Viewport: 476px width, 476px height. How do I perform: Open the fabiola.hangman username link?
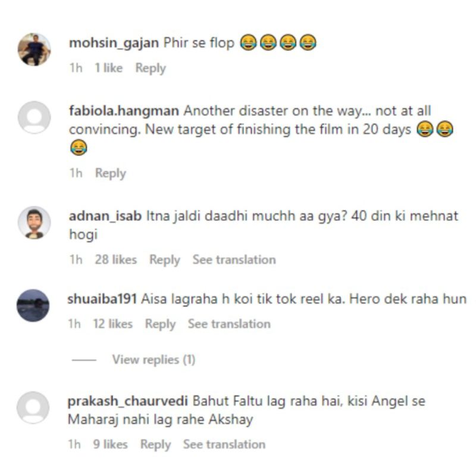(124, 111)
